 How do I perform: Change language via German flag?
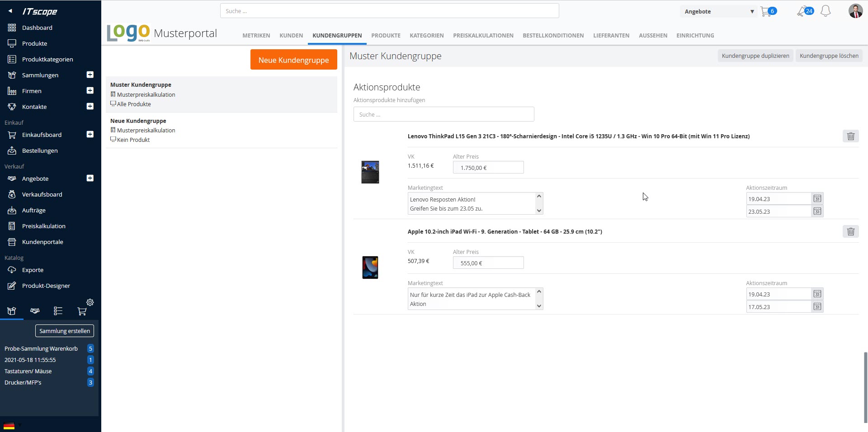coord(9,426)
